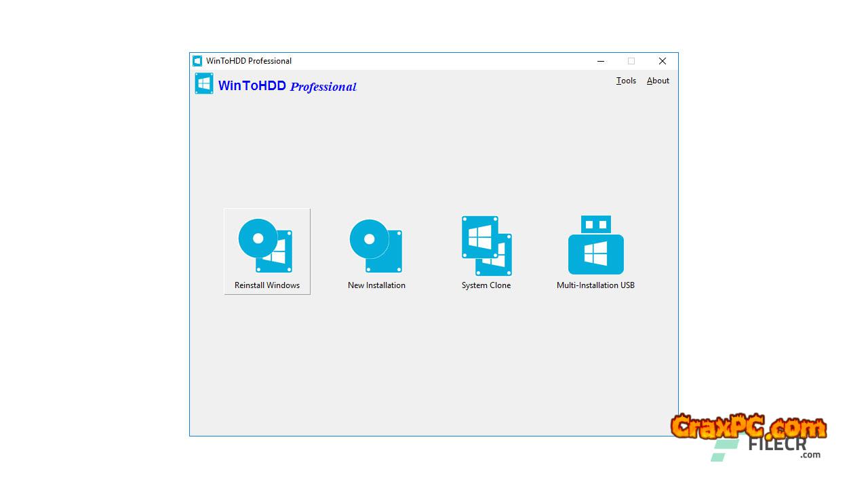This screenshot has height=488, width=868.
Task: Click the New Installation label
Action: [376, 285]
